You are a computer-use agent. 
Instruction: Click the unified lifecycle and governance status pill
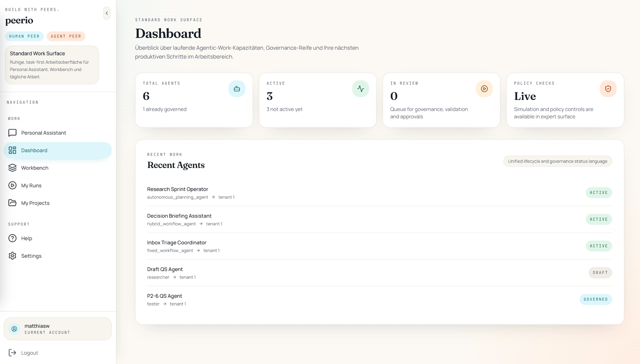(558, 161)
